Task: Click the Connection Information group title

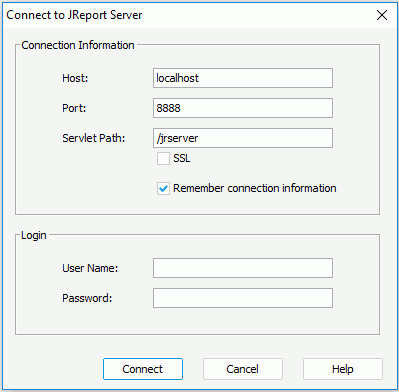Action: (x=78, y=45)
